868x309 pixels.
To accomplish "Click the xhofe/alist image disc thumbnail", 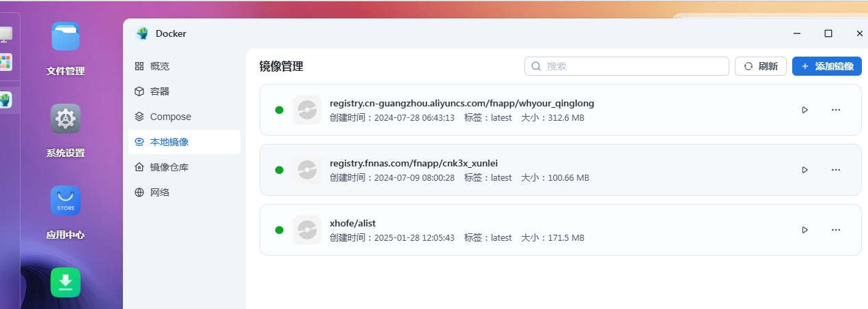I will tap(307, 230).
